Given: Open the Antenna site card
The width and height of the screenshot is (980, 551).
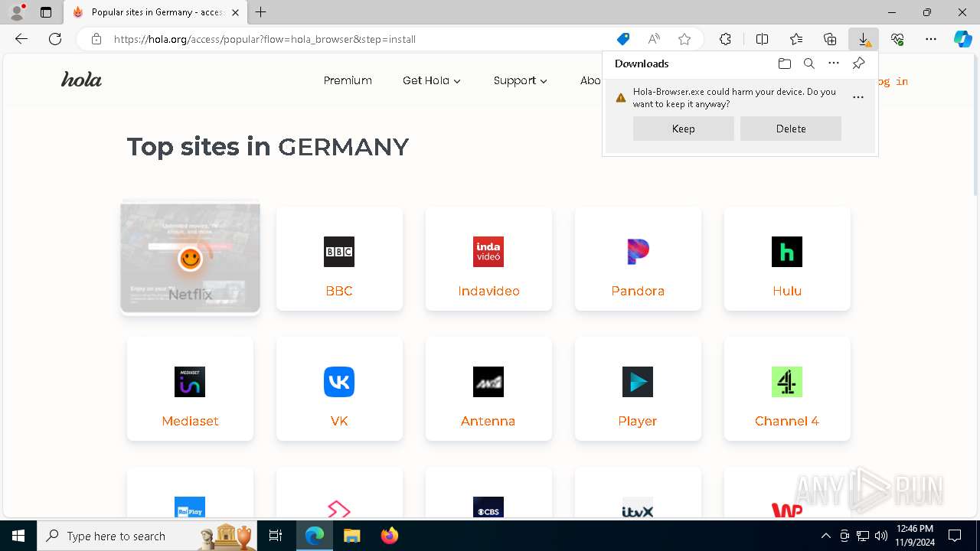Looking at the screenshot, I should pyautogui.click(x=488, y=389).
